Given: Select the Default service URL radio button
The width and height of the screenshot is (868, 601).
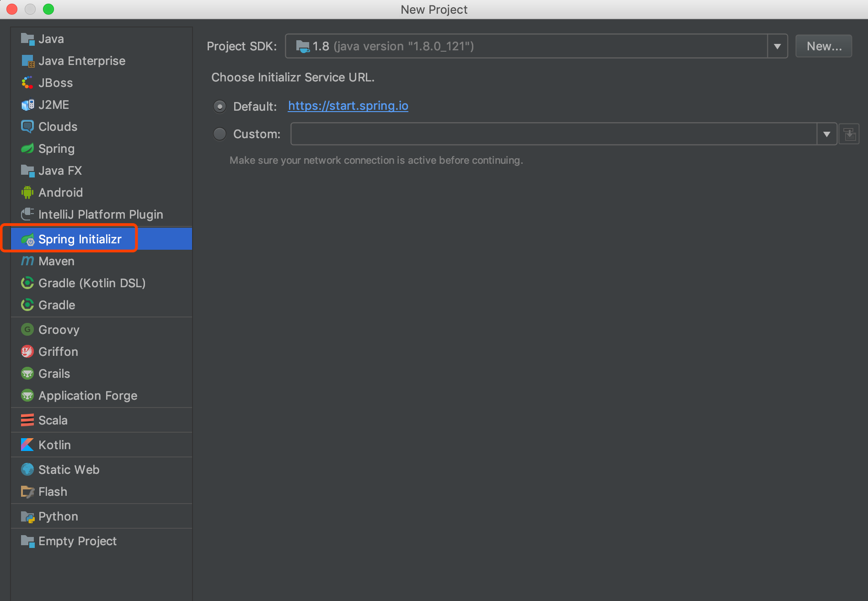Looking at the screenshot, I should coord(220,107).
